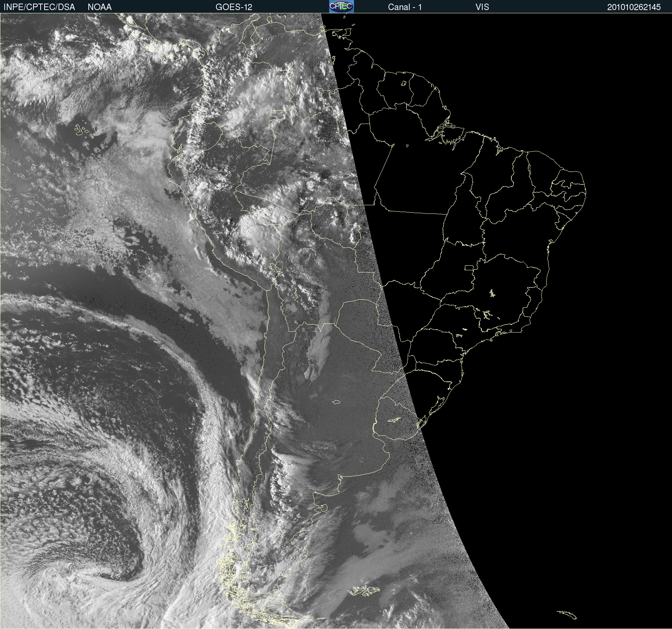Click the INPE/CPTEC/DSA header text
672x629 pixels.
[x=39, y=7]
